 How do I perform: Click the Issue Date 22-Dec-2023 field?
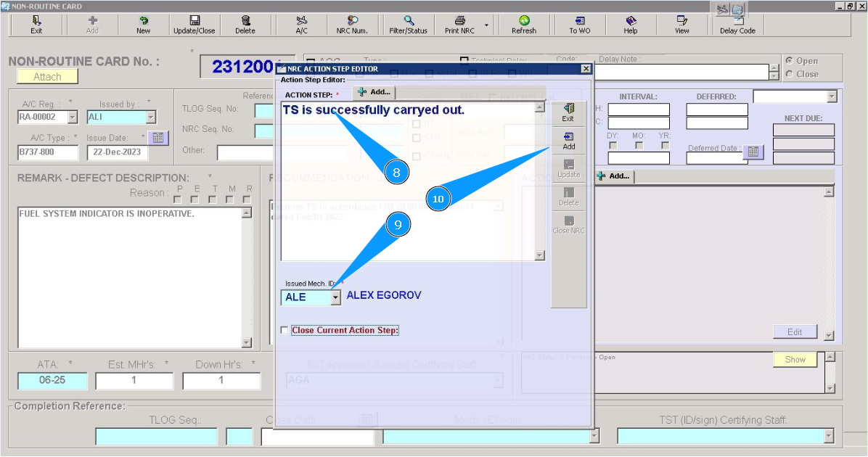(x=118, y=152)
